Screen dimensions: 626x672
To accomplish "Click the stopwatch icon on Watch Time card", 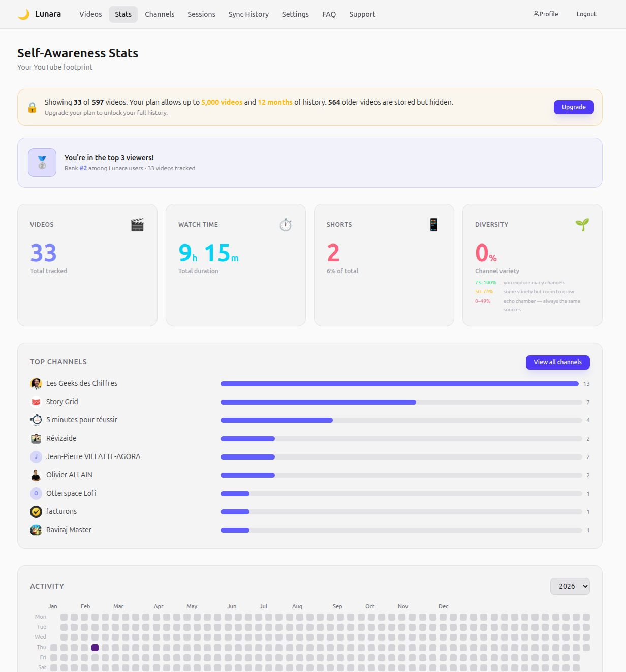I will [x=286, y=225].
